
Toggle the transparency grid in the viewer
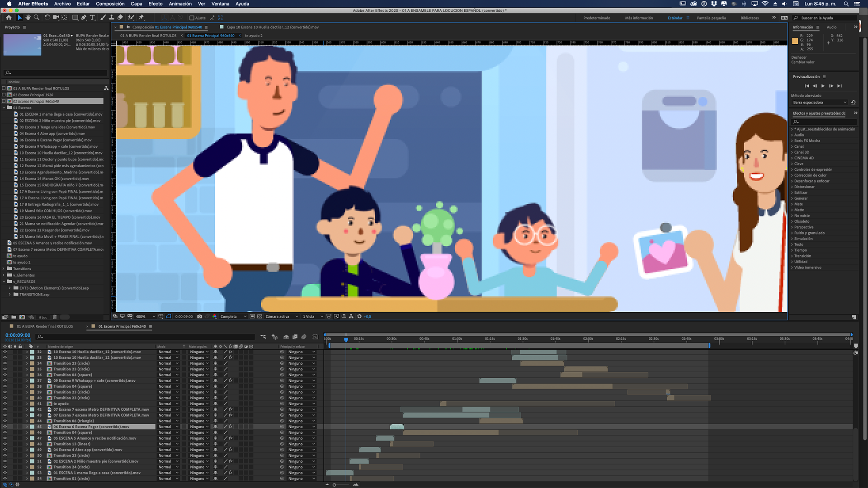pyautogui.click(x=259, y=316)
